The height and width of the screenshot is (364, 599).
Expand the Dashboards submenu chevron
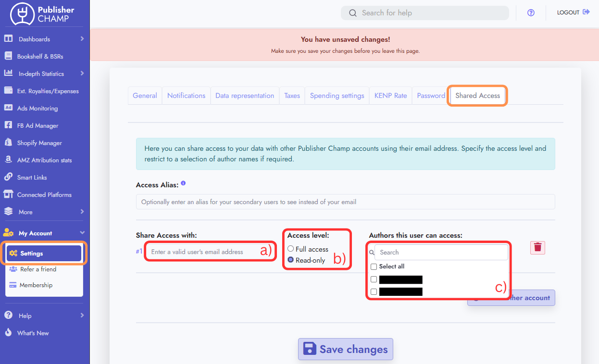pos(82,39)
